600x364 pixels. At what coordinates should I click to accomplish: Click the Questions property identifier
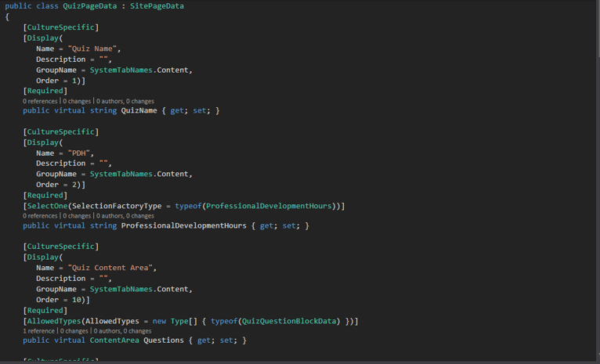click(x=164, y=341)
